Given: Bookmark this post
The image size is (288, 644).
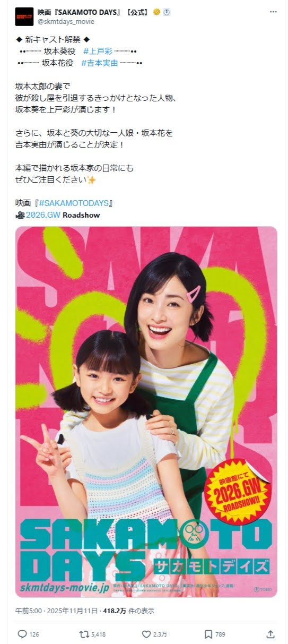Looking at the screenshot, I should (x=208, y=634).
